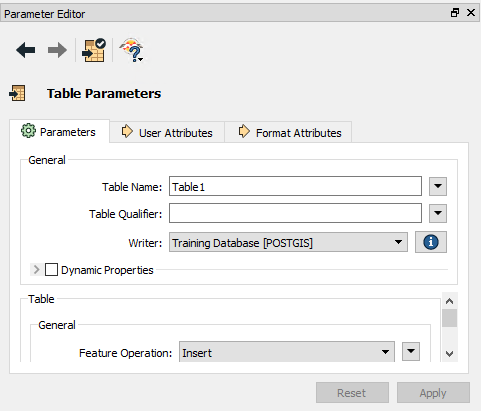Image resolution: width=481 pixels, height=411 pixels.
Task: Go back with the left arrow icon
Action: pyautogui.click(x=25, y=50)
